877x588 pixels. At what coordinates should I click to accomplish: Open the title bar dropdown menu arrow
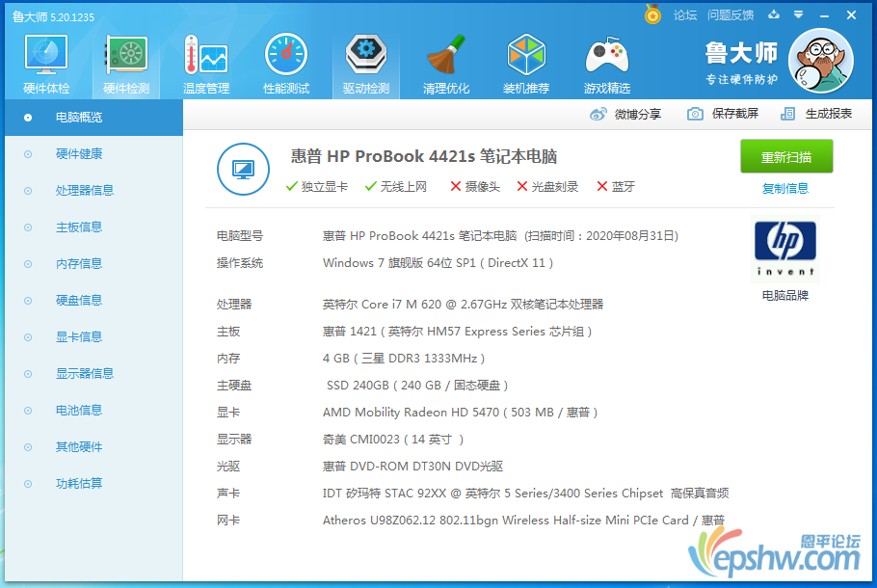(799, 15)
